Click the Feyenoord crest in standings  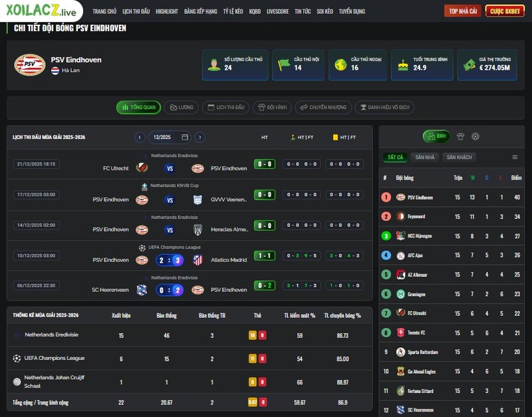pos(401,216)
